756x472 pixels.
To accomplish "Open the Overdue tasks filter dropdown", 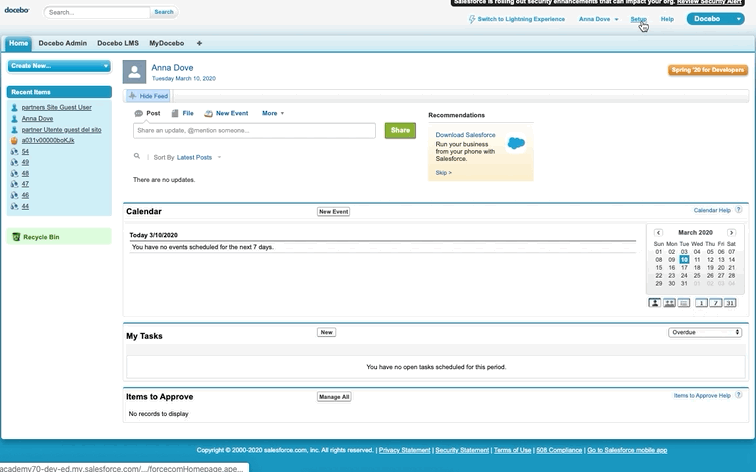I will [704, 332].
